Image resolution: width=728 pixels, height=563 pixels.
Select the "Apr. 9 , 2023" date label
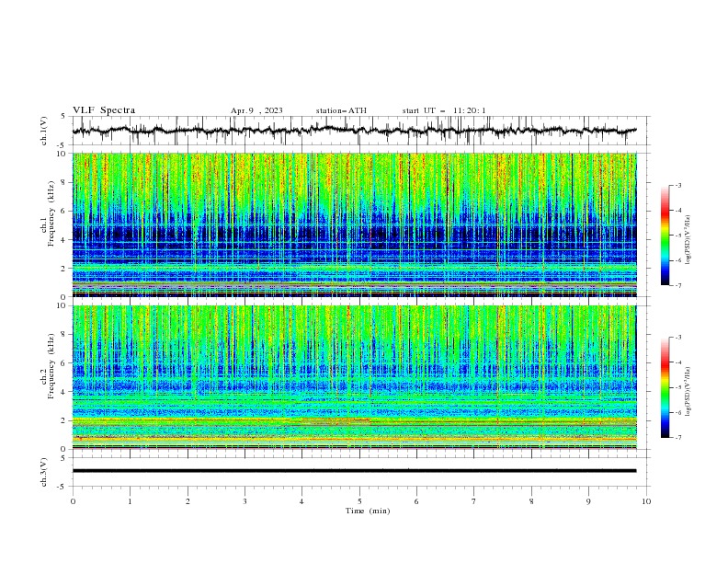pyautogui.click(x=256, y=110)
